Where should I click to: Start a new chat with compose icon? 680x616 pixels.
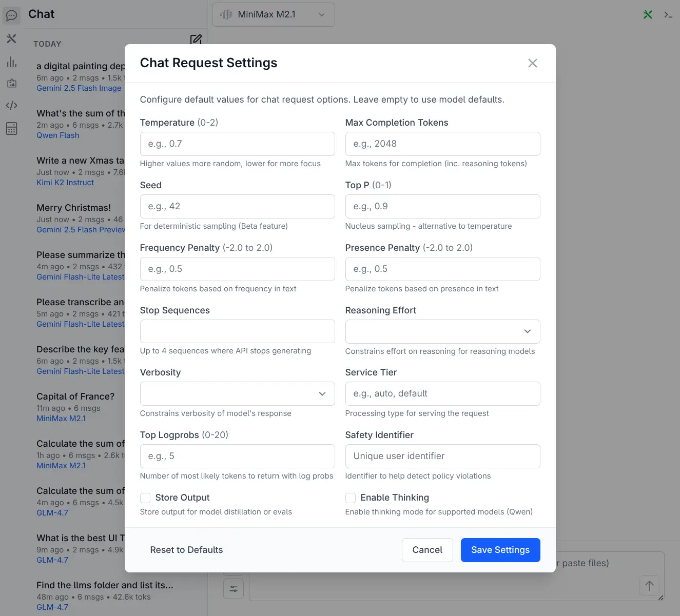click(196, 39)
